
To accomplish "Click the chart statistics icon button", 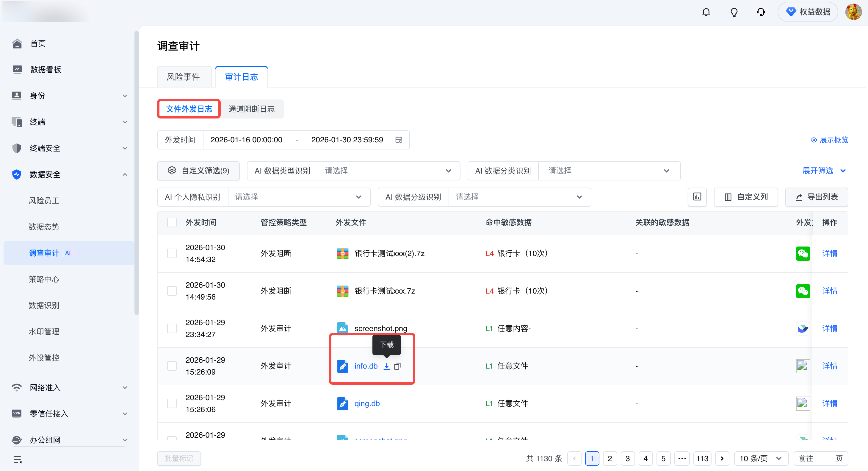I will 697,197.
